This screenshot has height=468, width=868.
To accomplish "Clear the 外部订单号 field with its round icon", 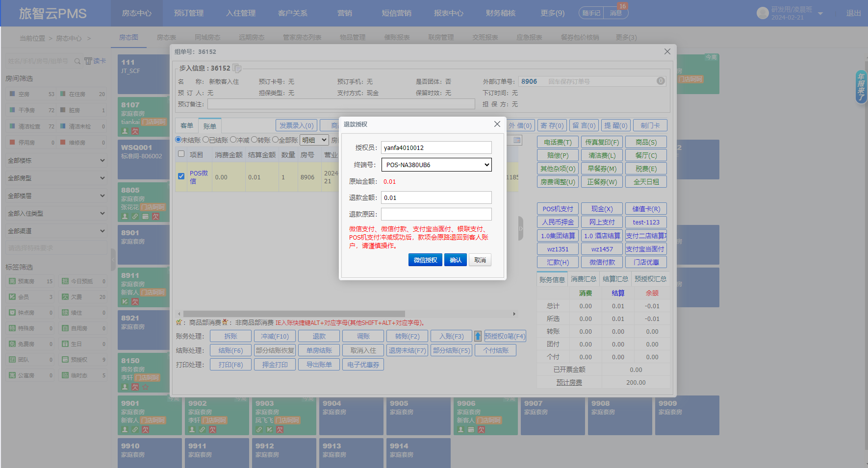I will pos(661,81).
